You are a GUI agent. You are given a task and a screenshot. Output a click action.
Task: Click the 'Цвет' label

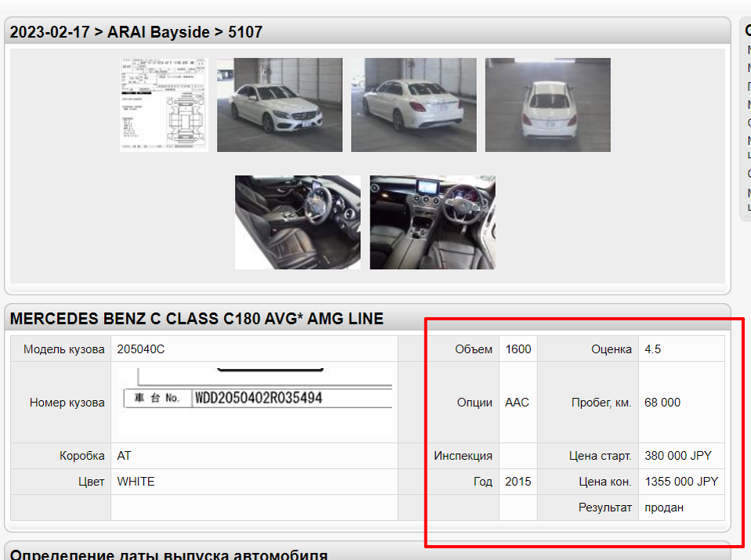pos(92,482)
